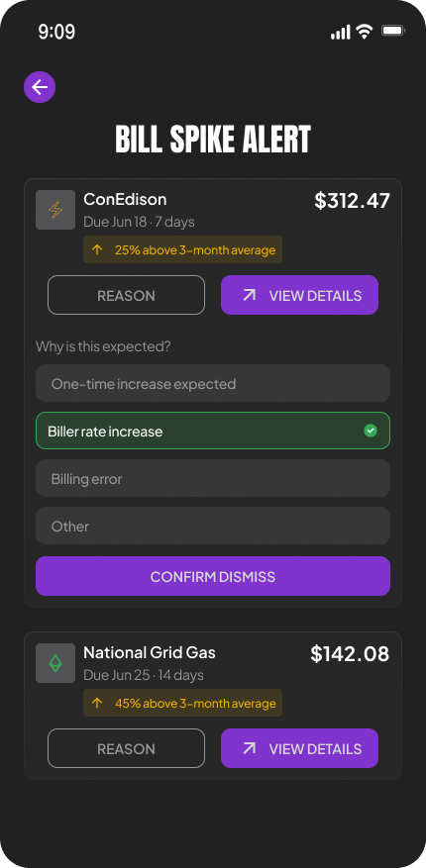Click the cellular signal bars icon

pos(340,32)
